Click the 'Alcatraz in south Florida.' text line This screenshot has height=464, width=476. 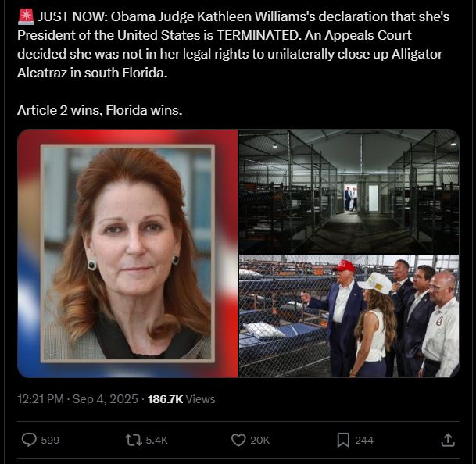[92, 73]
